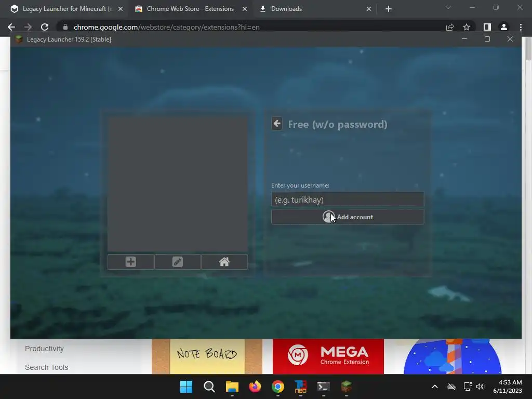Maximize the Legacy Launcher window
Screen dimensions: 532x399
pyautogui.click(x=487, y=39)
